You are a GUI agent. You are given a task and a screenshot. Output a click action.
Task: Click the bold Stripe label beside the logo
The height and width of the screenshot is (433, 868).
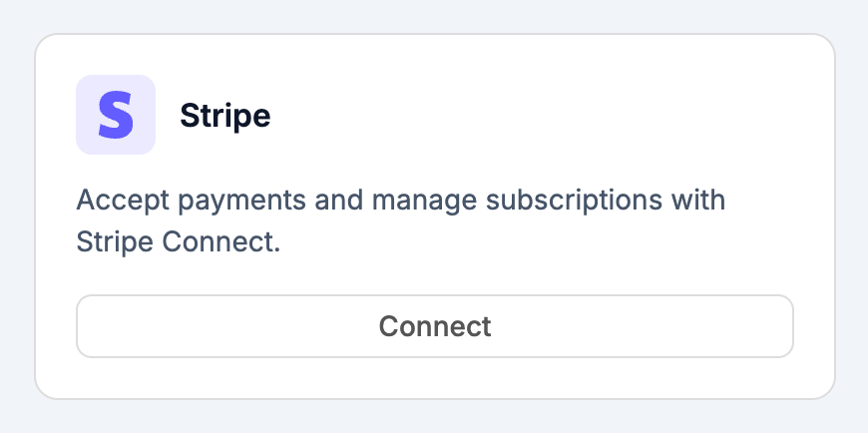[224, 116]
